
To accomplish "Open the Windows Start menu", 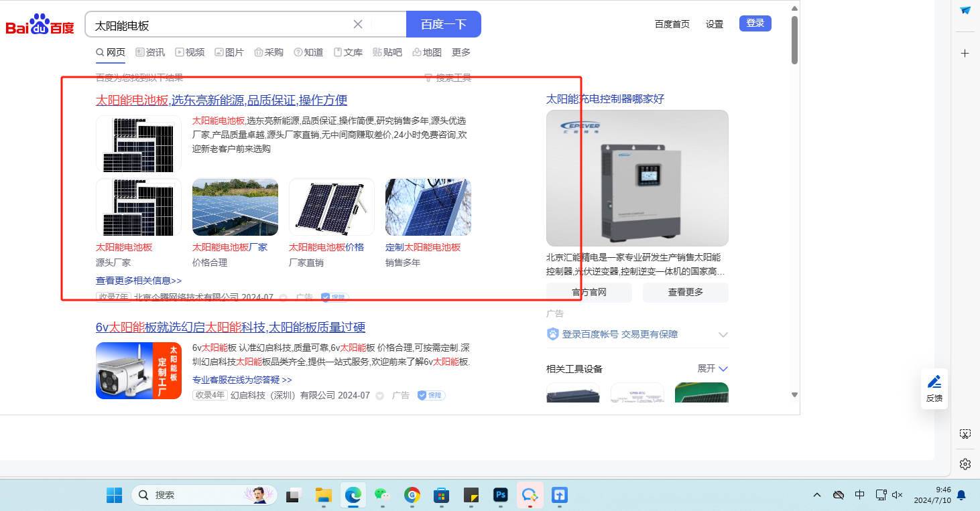I will [x=114, y=495].
